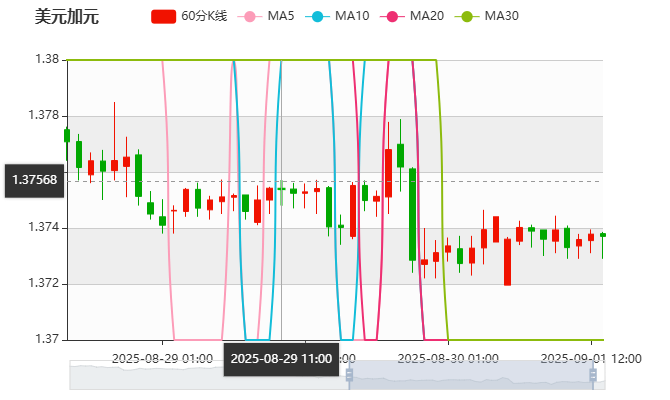Click the MA5 pink legend marker
The image size is (670, 400).
(249, 17)
